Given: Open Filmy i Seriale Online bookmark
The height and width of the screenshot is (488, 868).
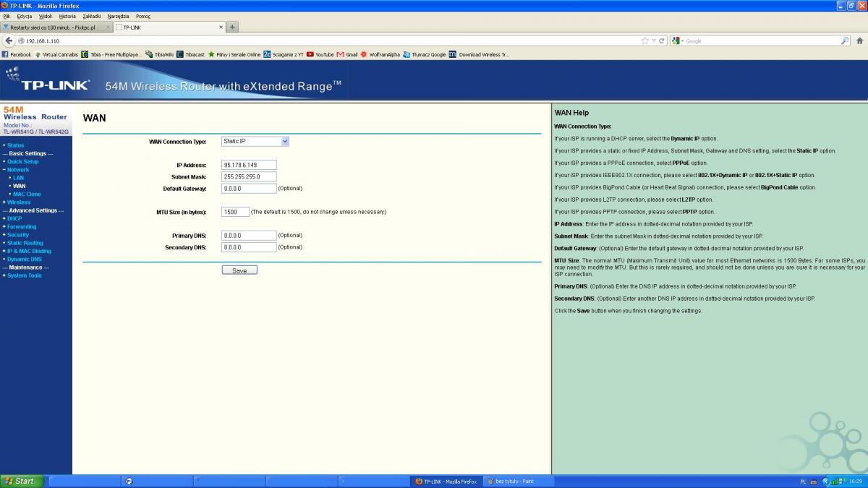Looking at the screenshot, I should pyautogui.click(x=234, y=54).
